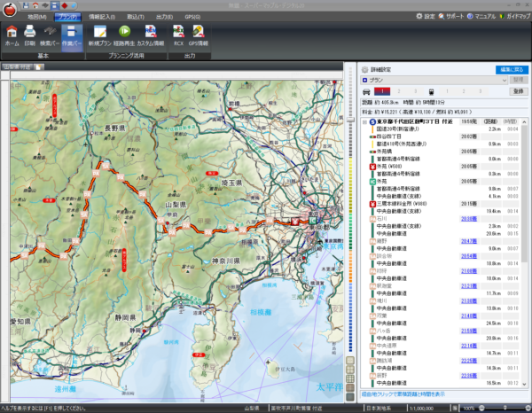
Task: Click the binoculars icon in quick access toolbar
Action: point(45,5)
